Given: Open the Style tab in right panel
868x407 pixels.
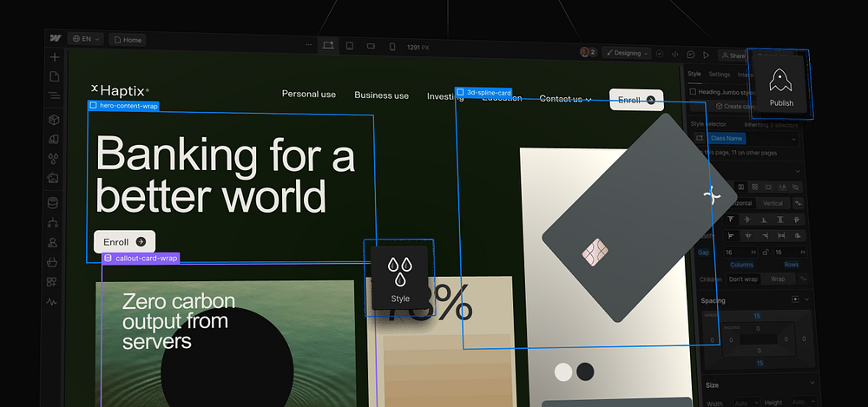Looking at the screenshot, I should coord(694,75).
